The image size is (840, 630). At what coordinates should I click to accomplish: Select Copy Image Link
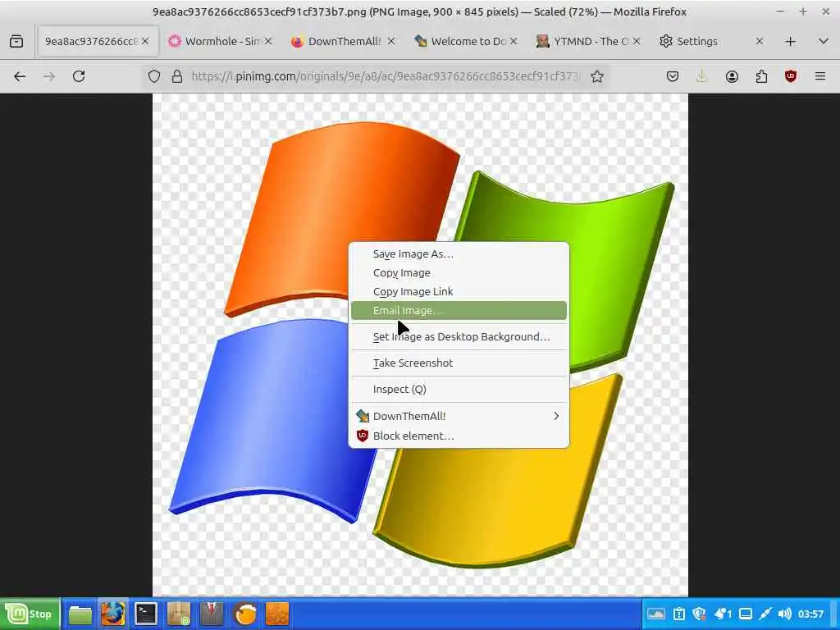click(x=459, y=291)
